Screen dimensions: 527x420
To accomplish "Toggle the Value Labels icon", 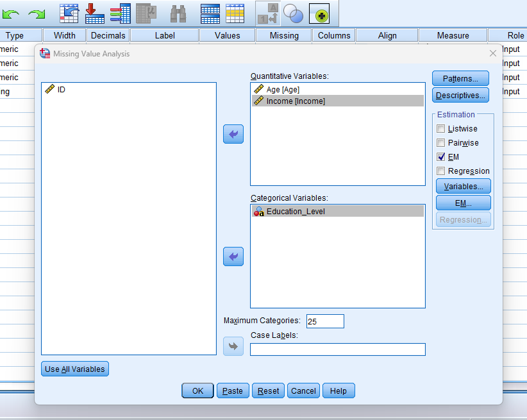I will point(268,13).
